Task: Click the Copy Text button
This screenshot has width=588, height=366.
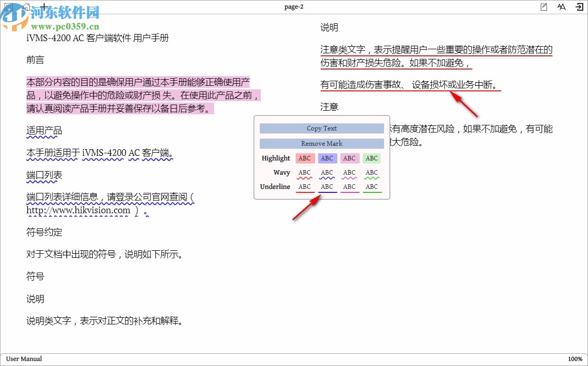Action: point(321,128)
